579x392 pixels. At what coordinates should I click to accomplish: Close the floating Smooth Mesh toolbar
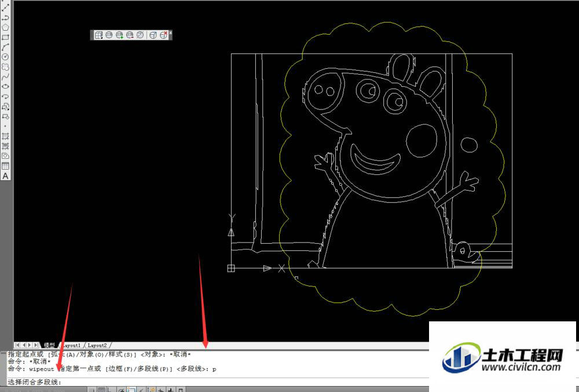coord(171,32)
